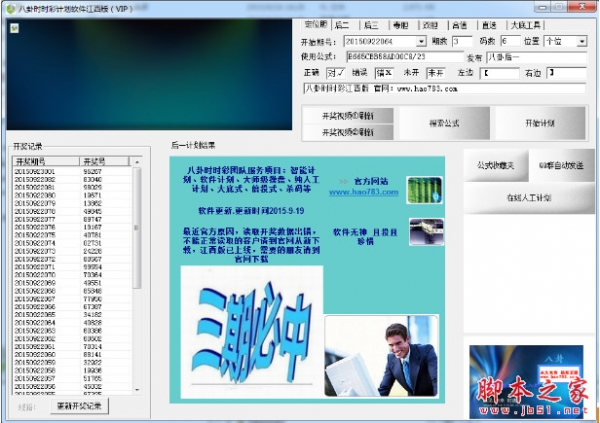Open the www.hao783.com official website link
Image resolution: width=600 pixels, height=423 pixels.
364,192
